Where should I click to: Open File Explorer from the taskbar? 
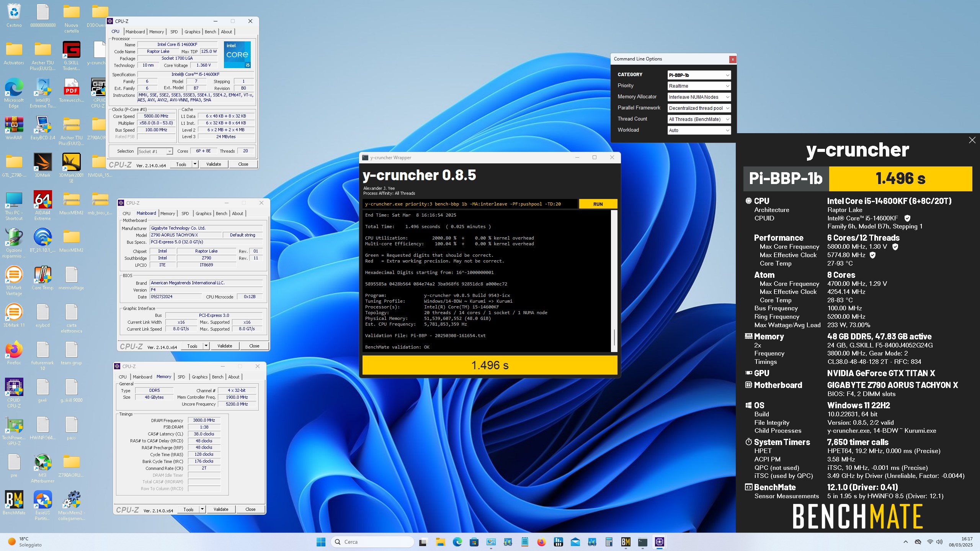pyautogui.click(x=440, y=542)
